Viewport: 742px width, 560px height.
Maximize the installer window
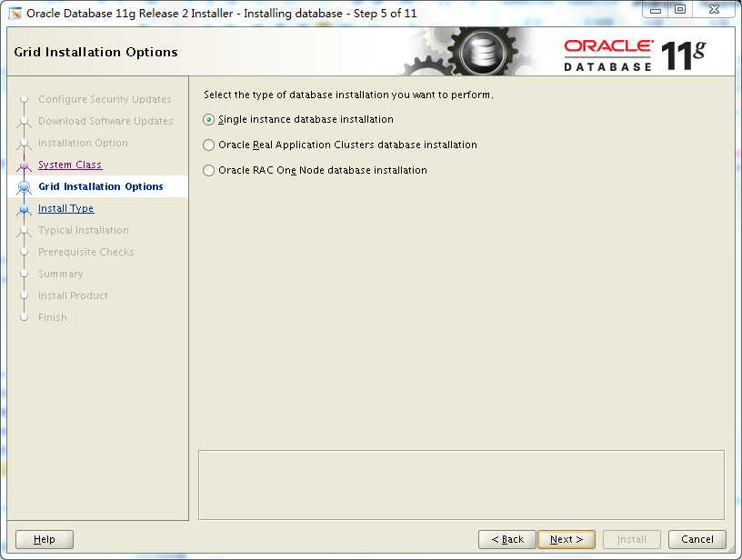pos(680,9)
